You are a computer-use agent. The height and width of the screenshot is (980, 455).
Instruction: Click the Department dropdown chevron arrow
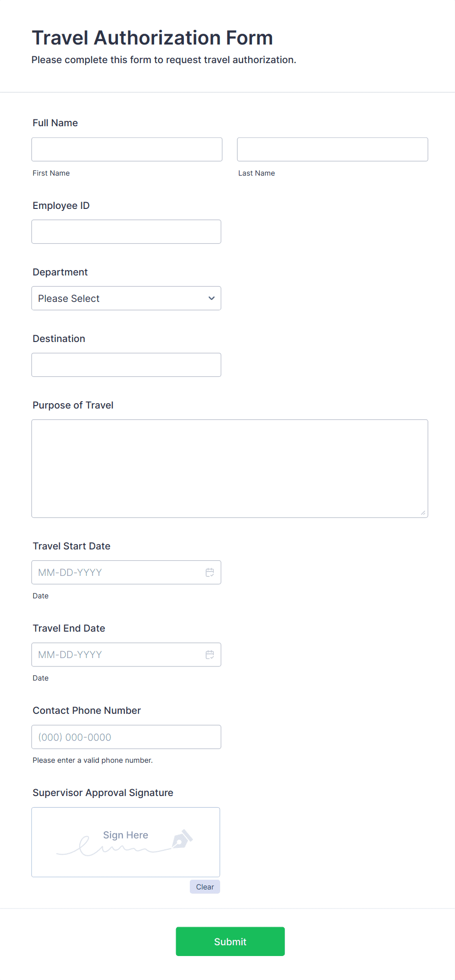pyautogui.click(x=211, y=298)
